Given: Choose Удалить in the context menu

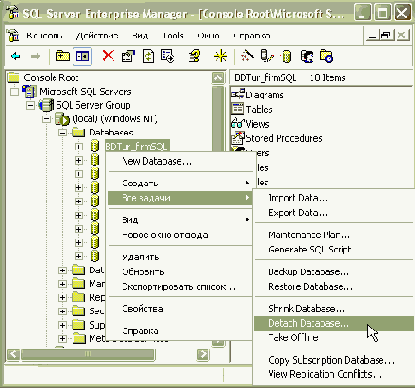Looking at the screenshot, I should coord(180,257).
